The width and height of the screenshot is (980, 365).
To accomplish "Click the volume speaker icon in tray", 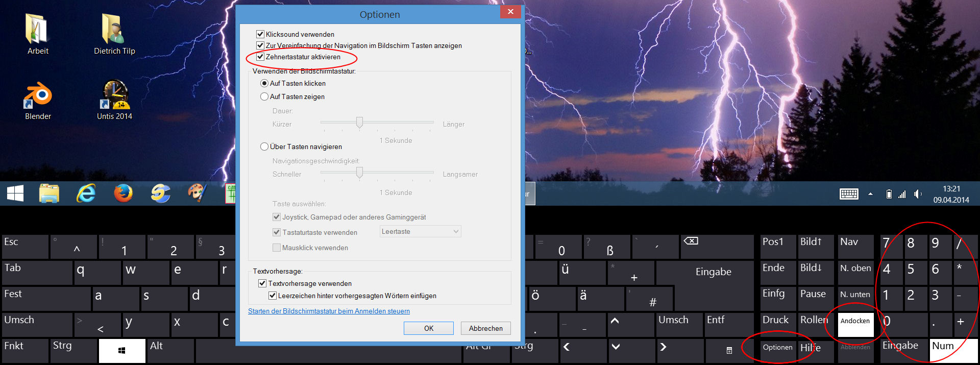I will tap(917, 194).
